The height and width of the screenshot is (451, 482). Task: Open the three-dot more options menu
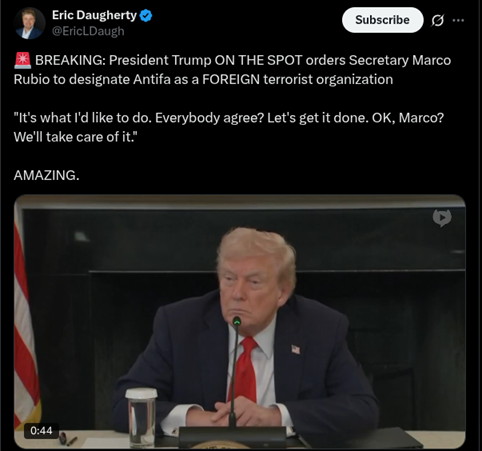click(458, 20)
